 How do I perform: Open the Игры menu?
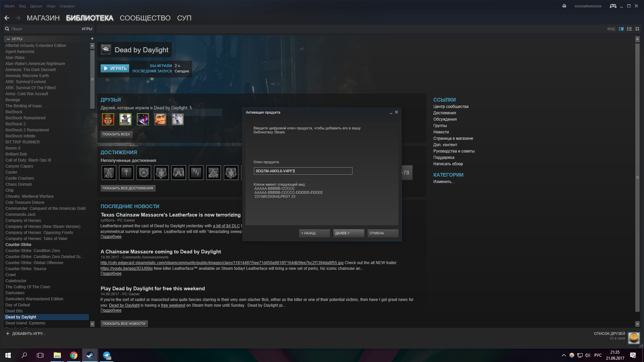tap(51, 6)
